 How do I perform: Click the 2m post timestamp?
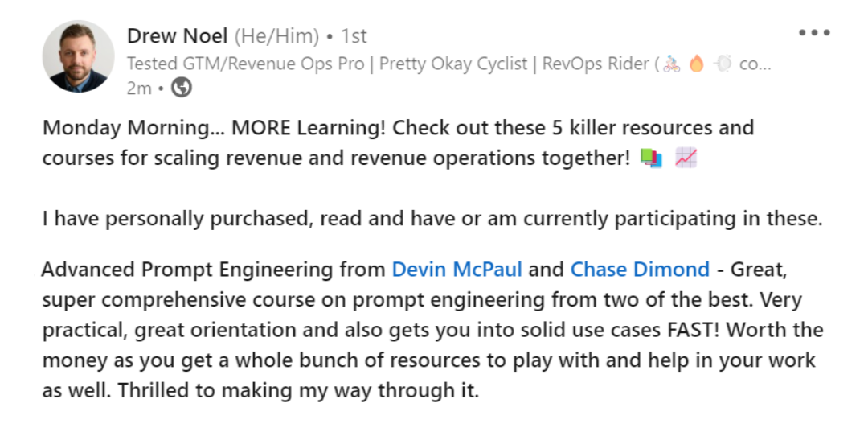(139, 89)
